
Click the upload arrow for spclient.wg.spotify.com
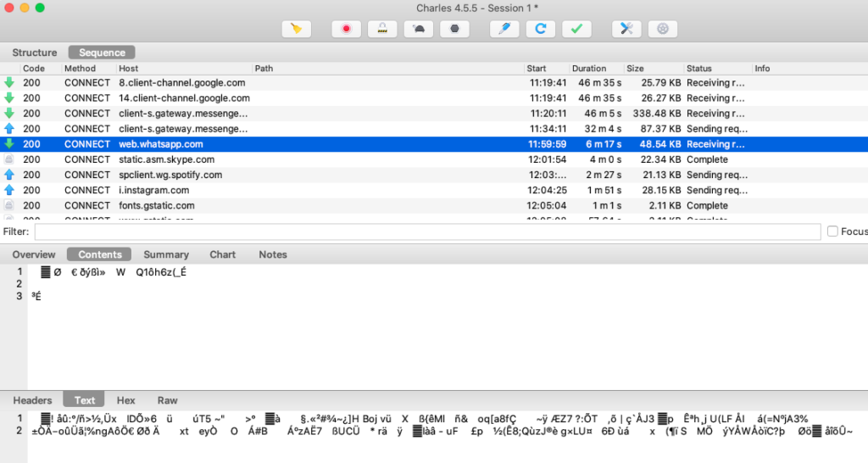9,175
